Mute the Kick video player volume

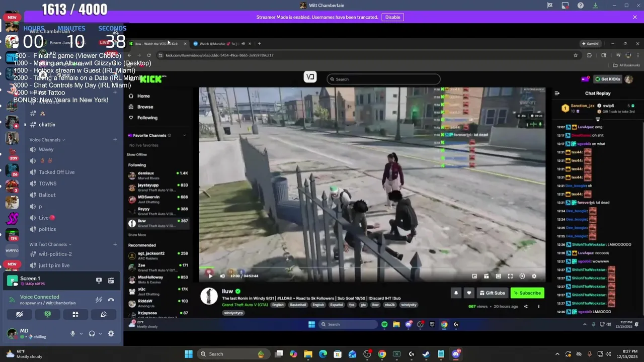(x=222, y=276)
